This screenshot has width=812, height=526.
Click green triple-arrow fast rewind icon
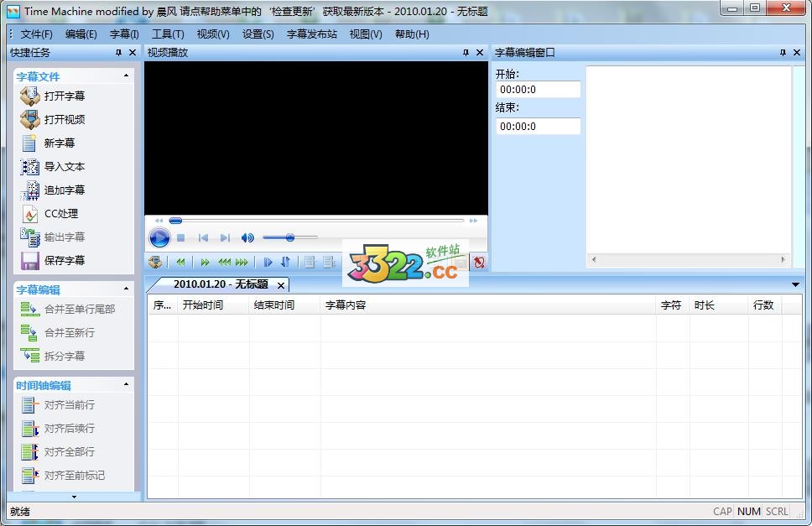click(x=224, y=263)
